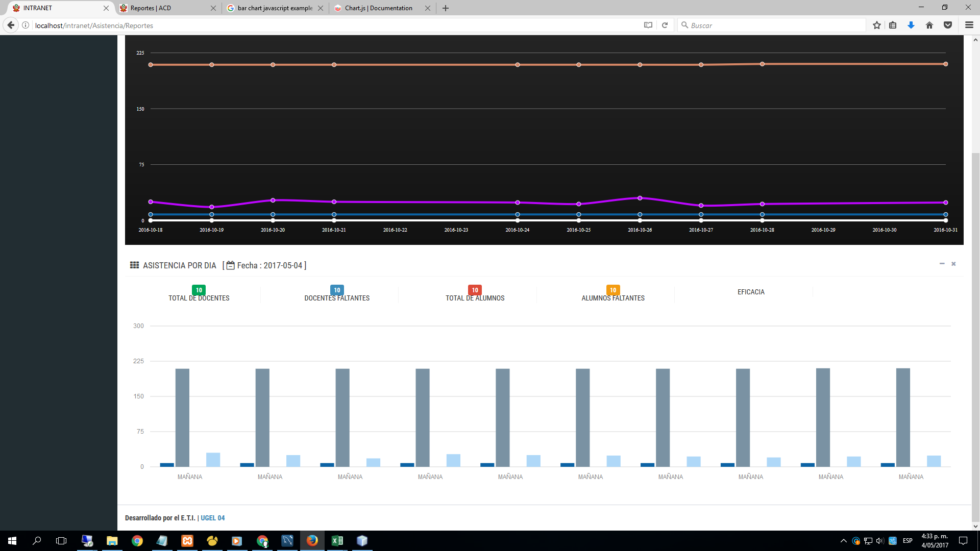The width and height of the screenshot is (980, 551).
Task: Open the Windows Start menu
Action: tap(12, 541)
